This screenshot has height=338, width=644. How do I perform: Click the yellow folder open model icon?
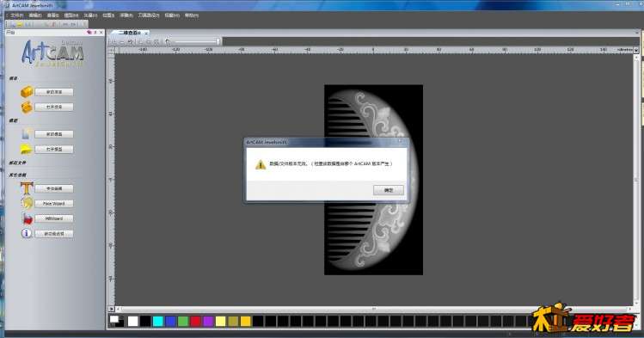27,149
